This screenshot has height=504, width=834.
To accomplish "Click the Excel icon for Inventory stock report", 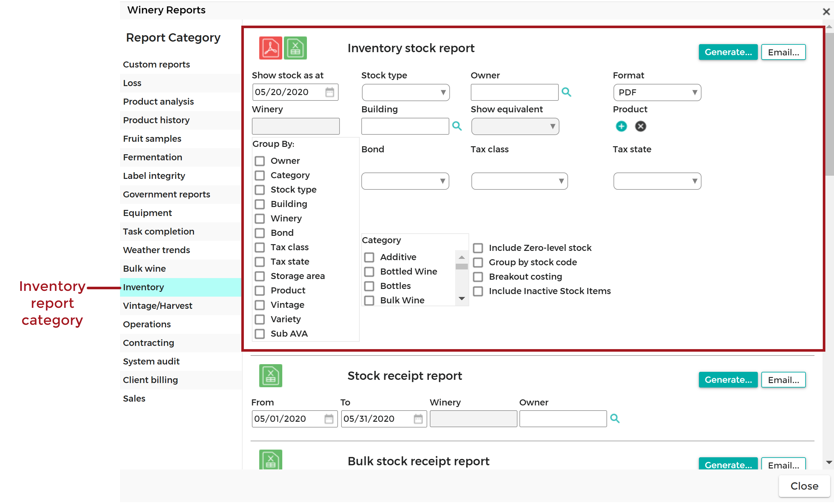I will coord(295,48).
